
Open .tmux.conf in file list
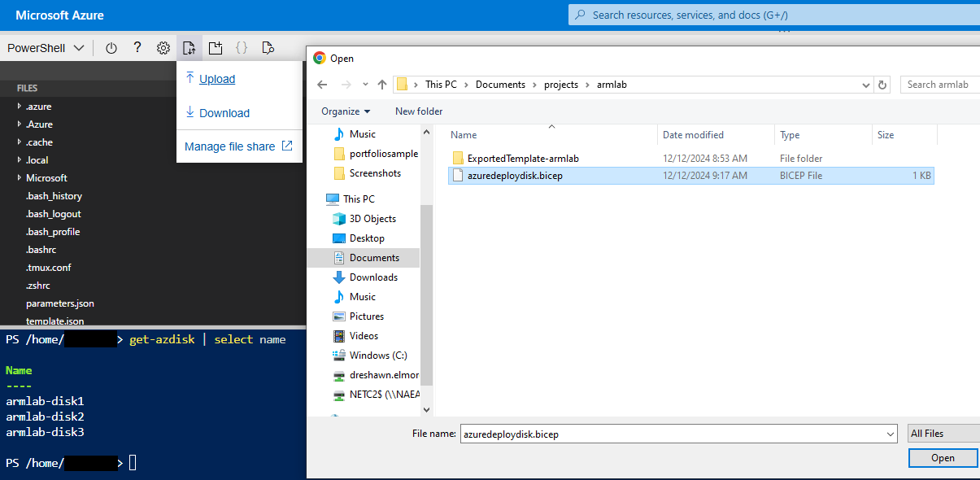(48, 268)
